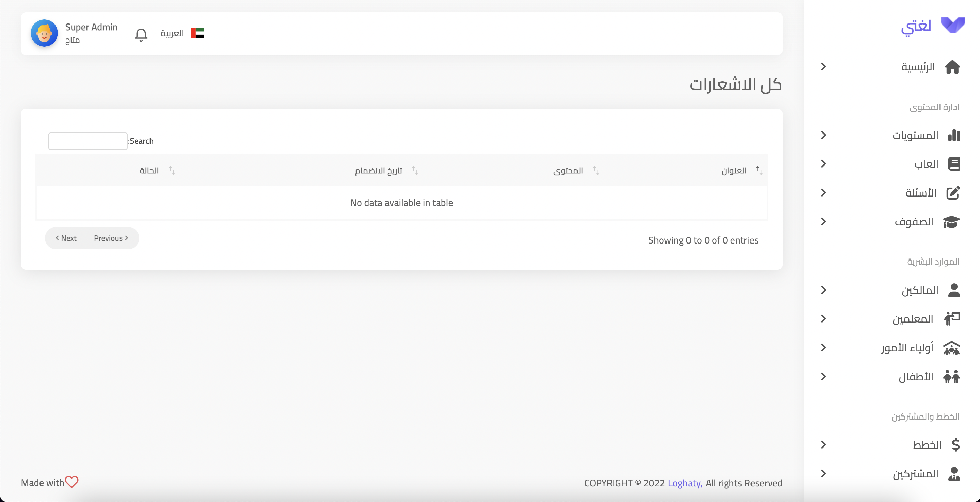Viewport: 980px width, 502px height.
Task: Expand the المشتركين menu chevron
Action: [824, 473]
